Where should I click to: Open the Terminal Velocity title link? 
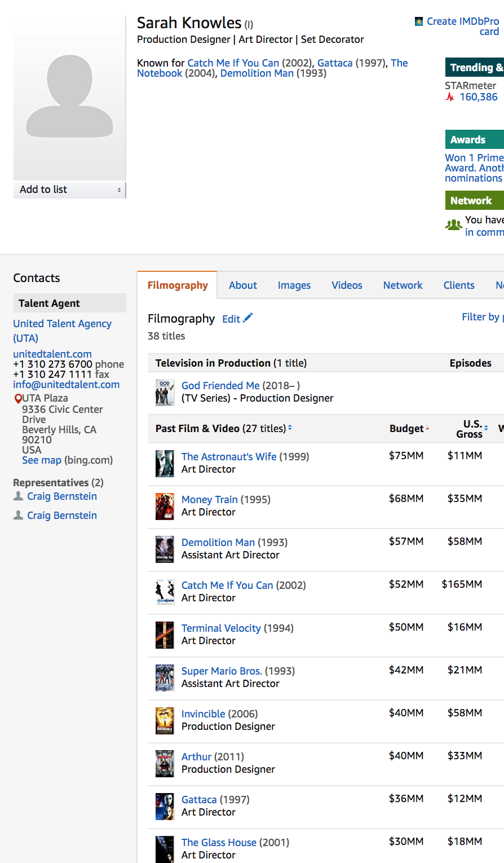pyautogui.click(x=221, y=628)
